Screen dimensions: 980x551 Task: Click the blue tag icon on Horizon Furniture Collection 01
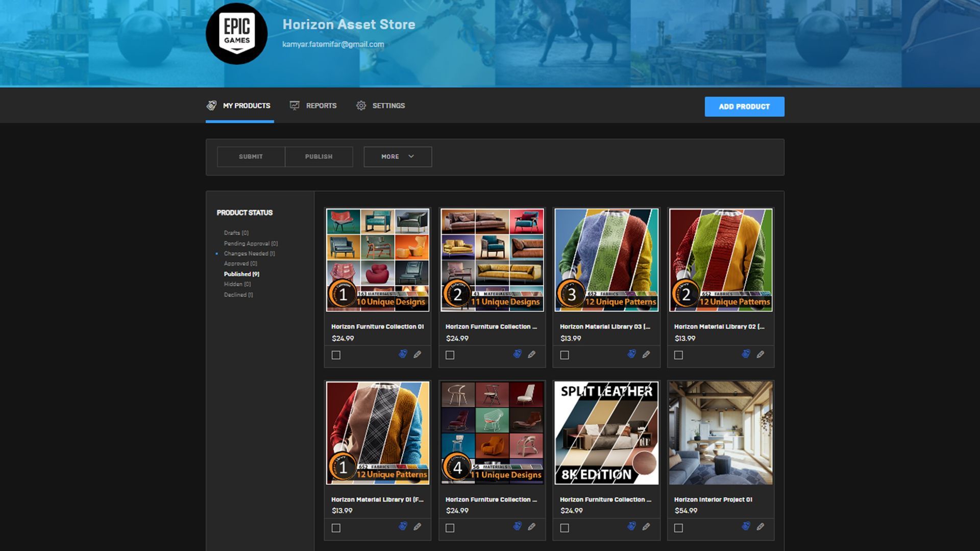coord(403,354)
